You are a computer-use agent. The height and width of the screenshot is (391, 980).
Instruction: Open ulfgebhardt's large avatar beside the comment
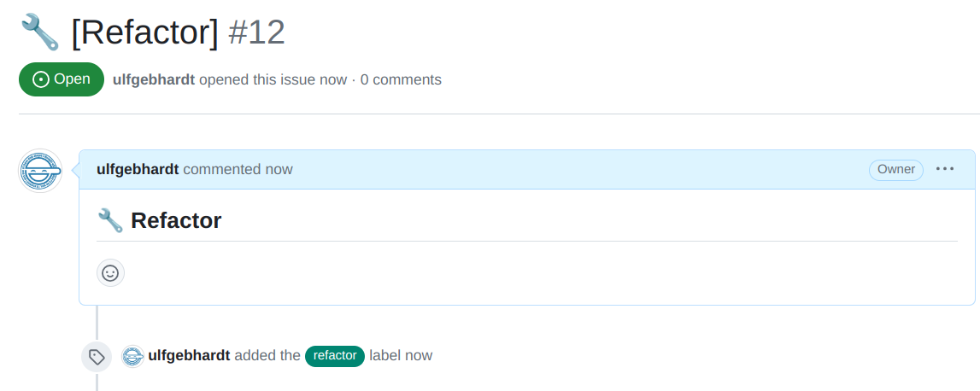pos(40,171)
